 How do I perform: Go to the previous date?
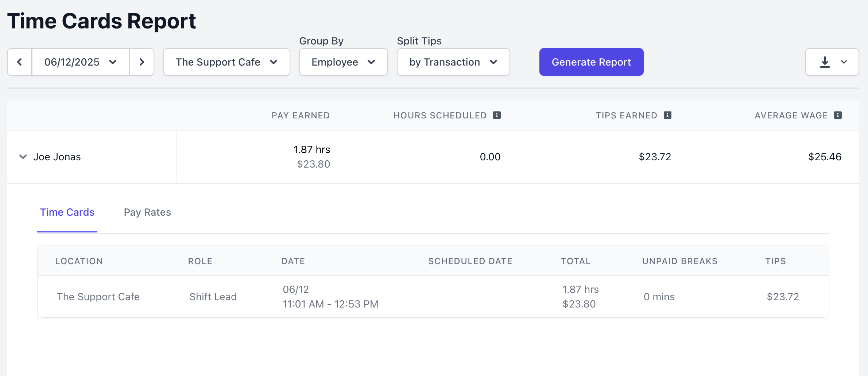click(x=19, y=62)
